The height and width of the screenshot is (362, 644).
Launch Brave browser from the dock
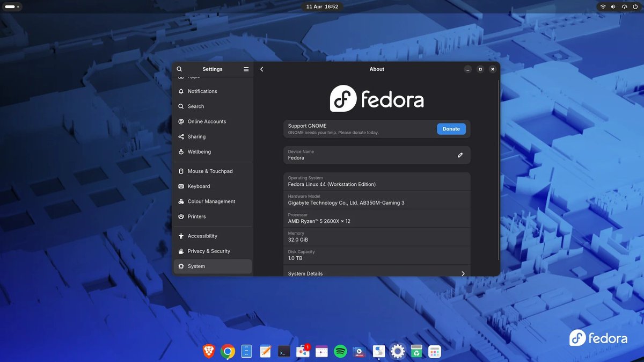(209, 351)
